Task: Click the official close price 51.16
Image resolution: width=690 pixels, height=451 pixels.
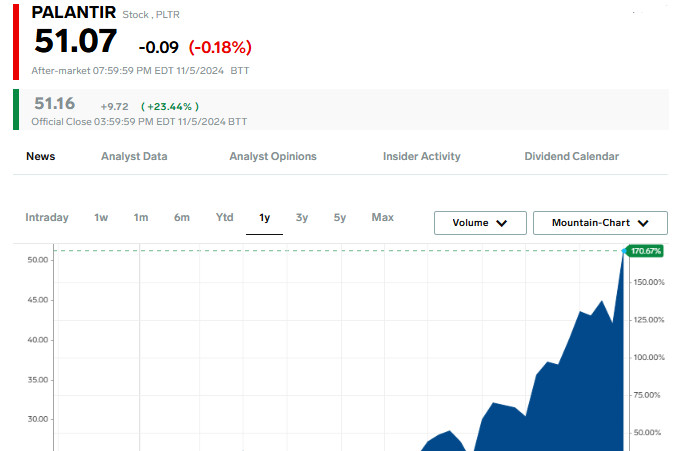Action: pyautogui.click(x=55, y=103)
